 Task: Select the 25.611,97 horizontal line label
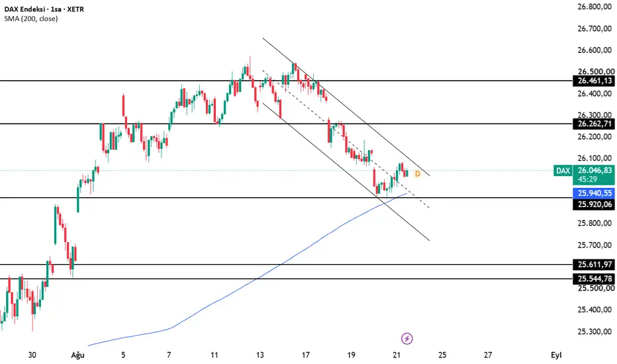[x=594, y=265]
